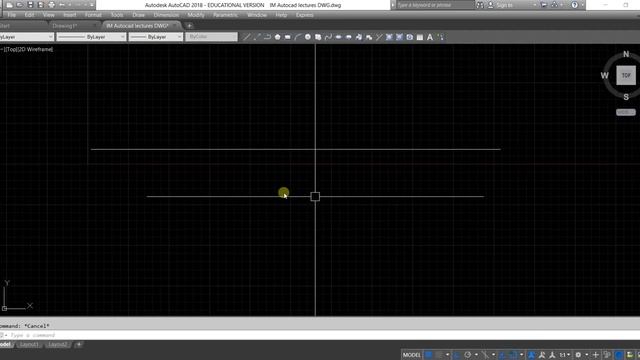Click the Save As quick-access icon
640x360 pixels.
click(x=40, y=5)
